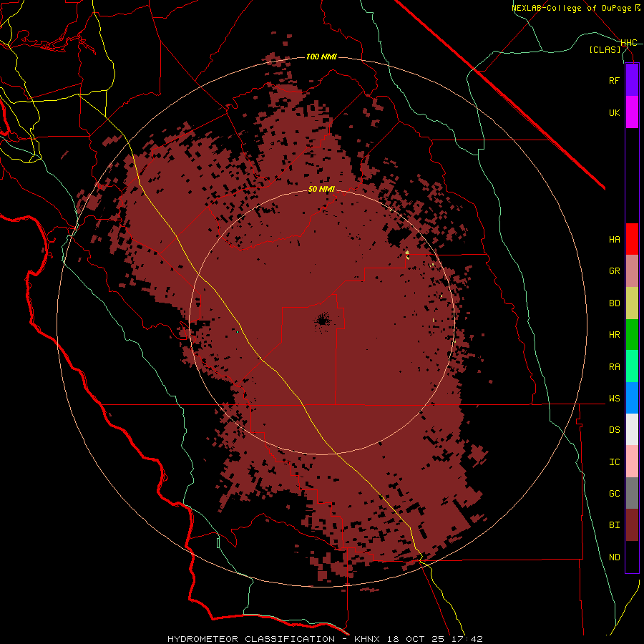Click the 50 NMI range ring label
The height and width of the screenshot is (644, 644).
tap(321, 190)
